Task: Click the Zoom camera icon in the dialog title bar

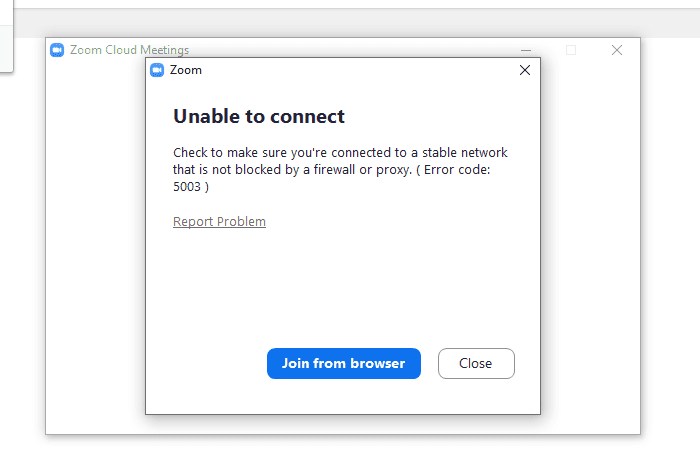Action: click(x=157, y=70)
